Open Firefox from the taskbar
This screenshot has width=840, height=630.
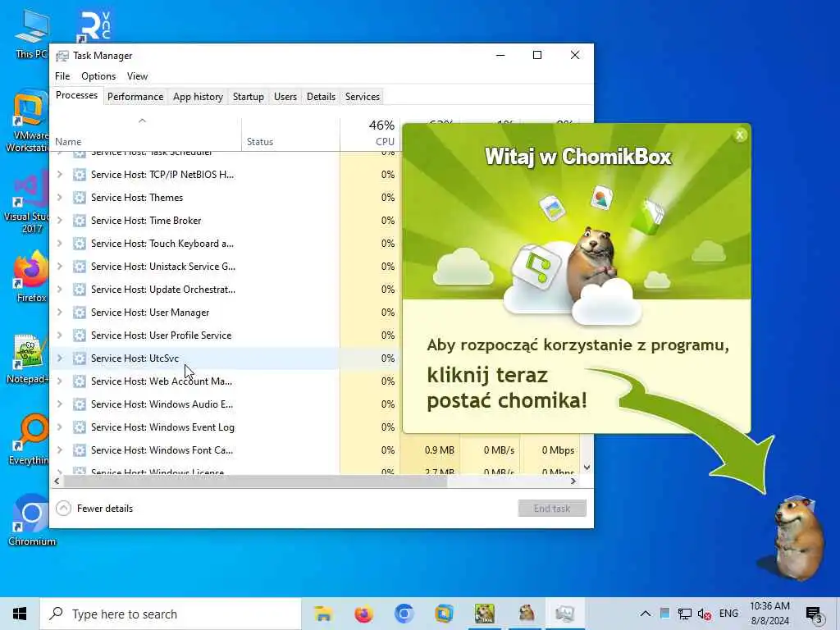(363, 614)
